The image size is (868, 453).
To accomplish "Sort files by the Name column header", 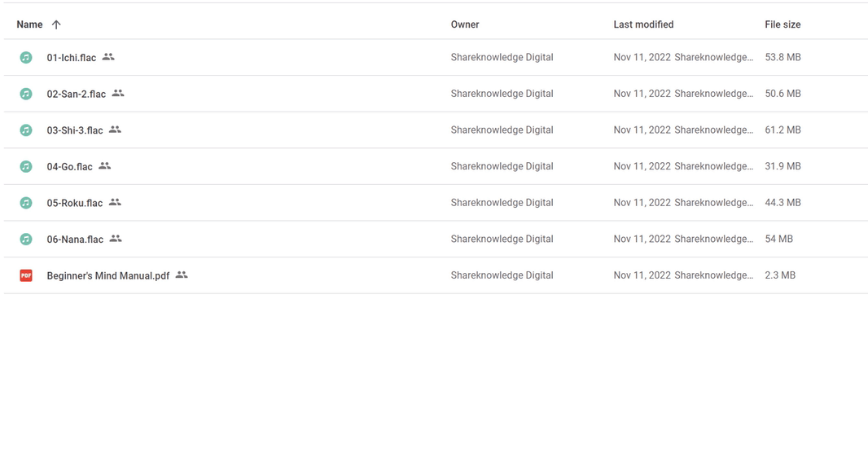I will click(x=29, y=24).
